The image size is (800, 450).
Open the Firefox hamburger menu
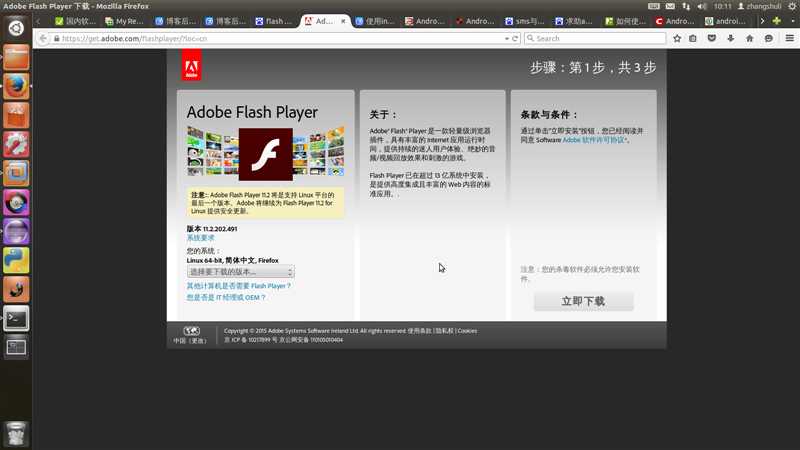[x=789, y=38]
